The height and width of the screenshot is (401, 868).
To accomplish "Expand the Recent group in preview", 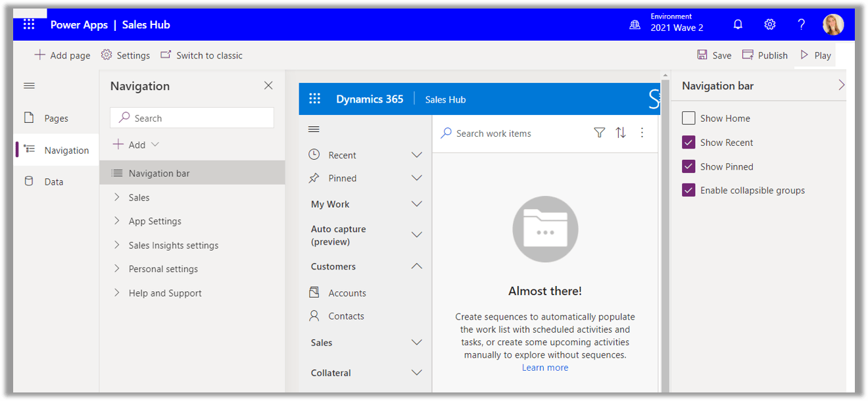I will click(416, 155).
